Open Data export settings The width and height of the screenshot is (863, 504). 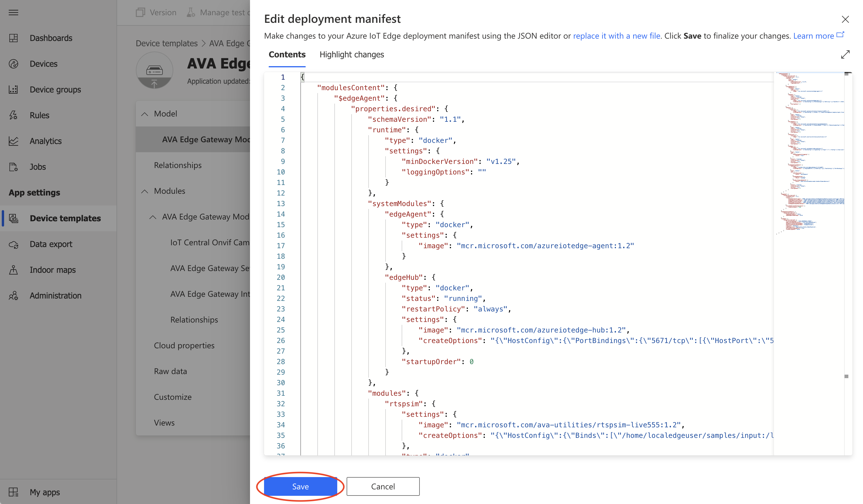[x=58, y=244]
